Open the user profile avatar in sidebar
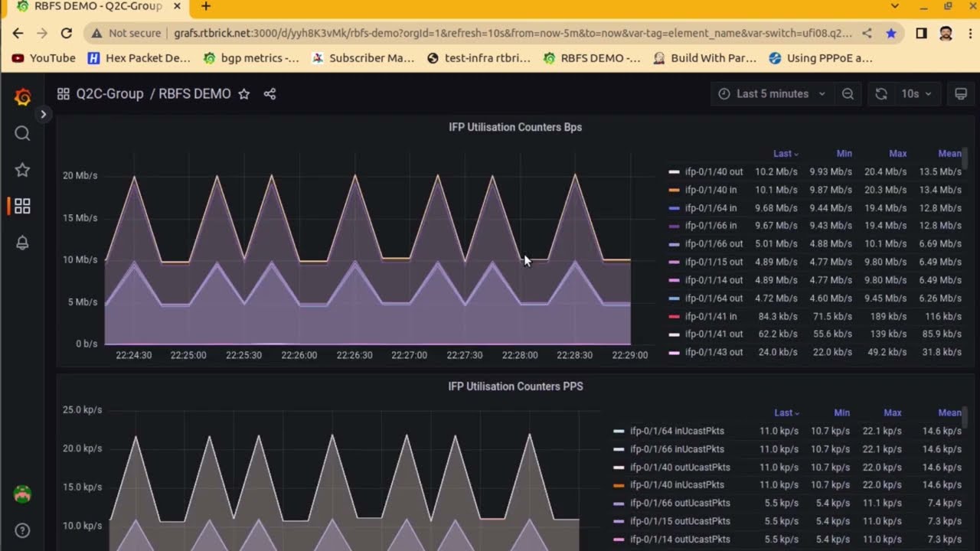 tap(22, 494)
